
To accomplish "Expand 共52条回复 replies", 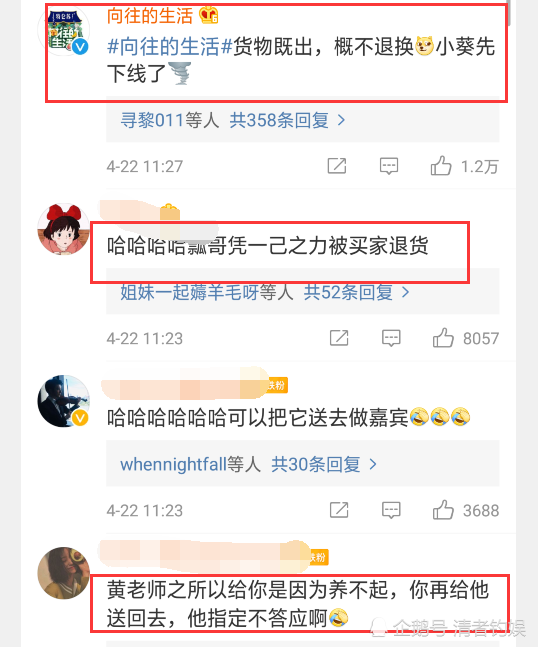I will click(356, 293).
